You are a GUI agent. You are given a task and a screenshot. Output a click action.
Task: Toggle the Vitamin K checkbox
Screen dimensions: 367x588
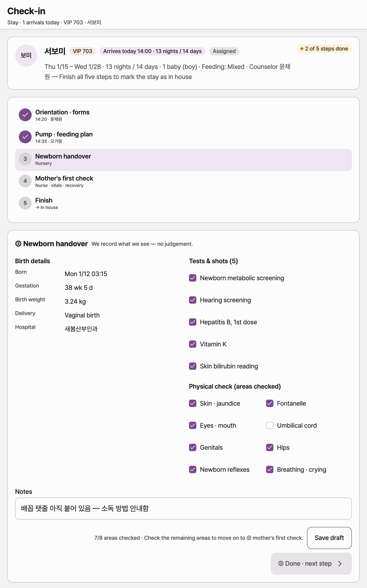click(x=193, y=344)
